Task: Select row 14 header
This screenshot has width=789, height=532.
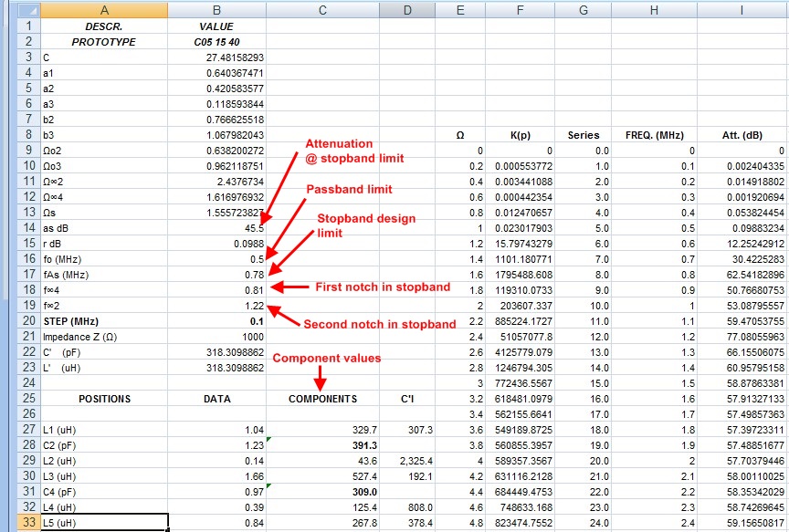Action: coord(29,228)
